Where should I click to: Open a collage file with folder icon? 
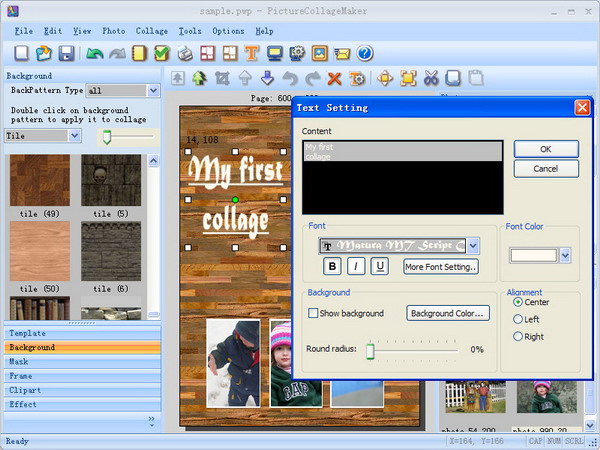[44, 53]
